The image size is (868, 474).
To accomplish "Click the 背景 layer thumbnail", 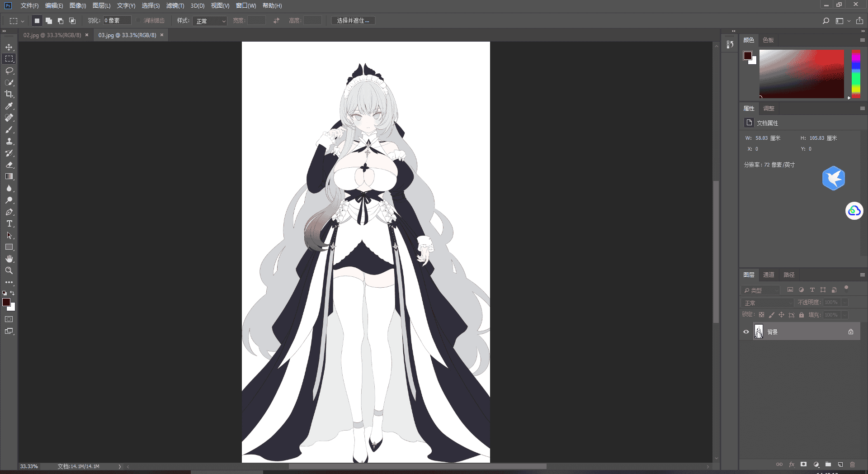I will point(759,332).
